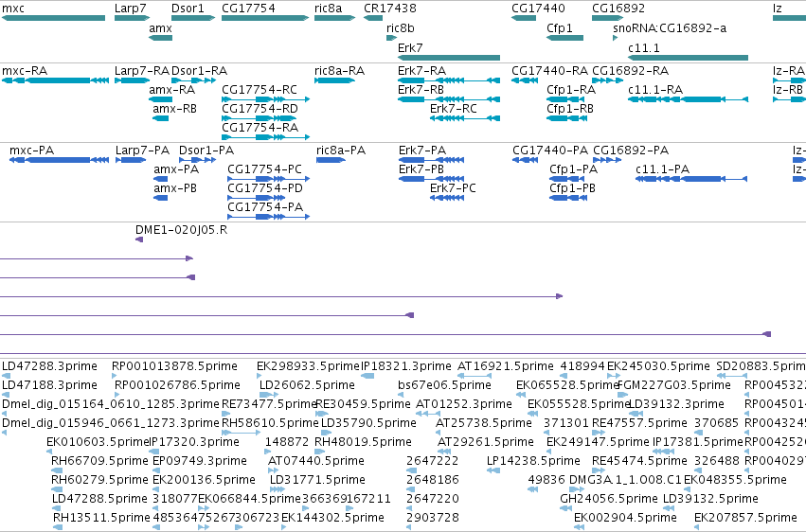Select the CR17438 gene glyph
Screen dimensions: 806x532
(x=373, y=18)
